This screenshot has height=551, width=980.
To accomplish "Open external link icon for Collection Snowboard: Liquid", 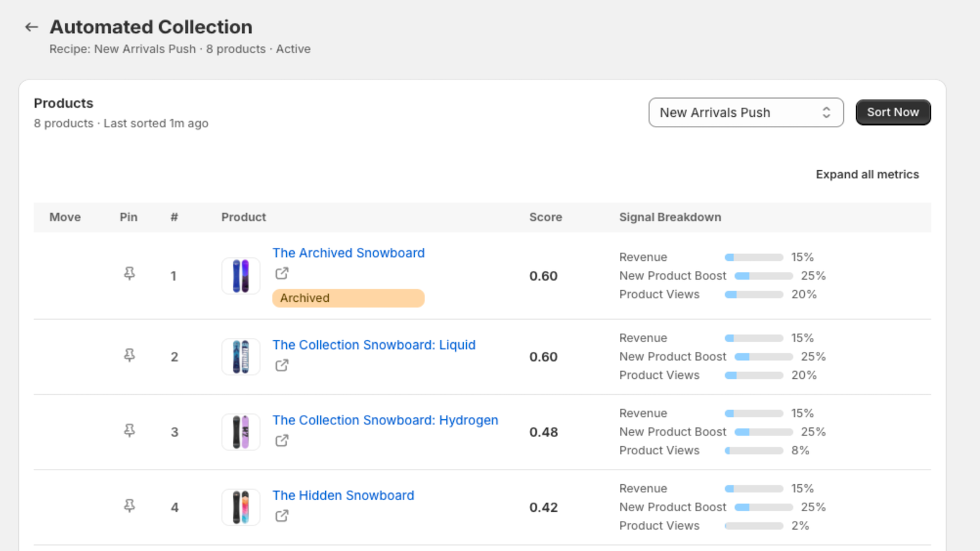I will [282, 365].
